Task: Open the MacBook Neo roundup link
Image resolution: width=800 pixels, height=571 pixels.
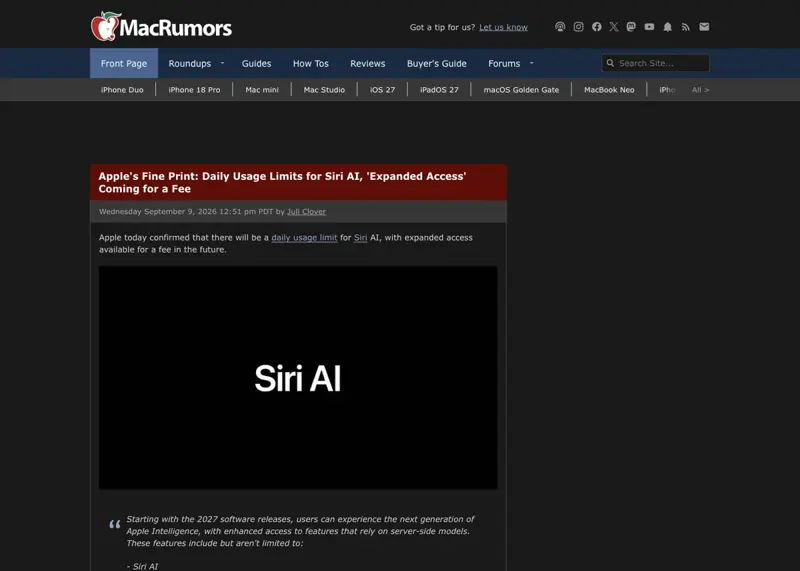Action: click(x=609, y=90)
